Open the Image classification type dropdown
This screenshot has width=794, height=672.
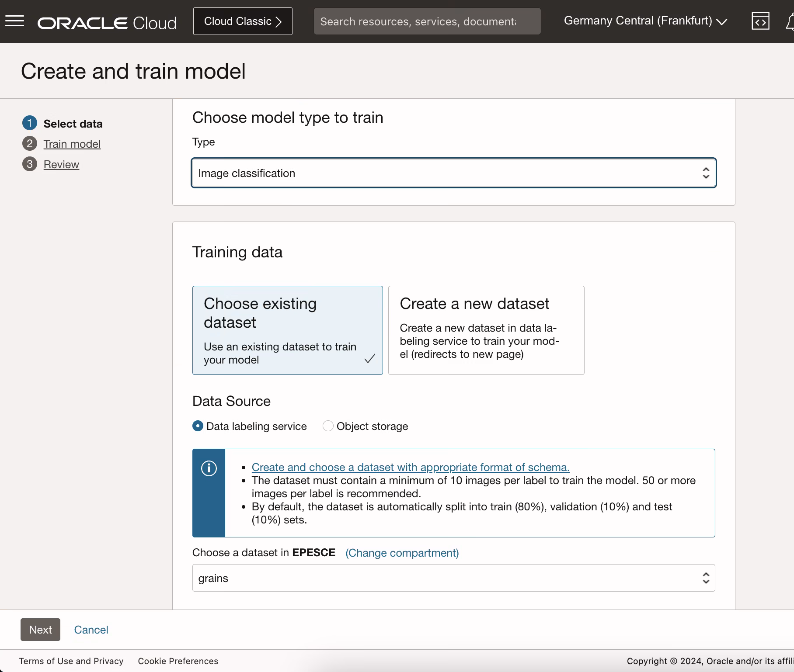[x=454, y=173]
